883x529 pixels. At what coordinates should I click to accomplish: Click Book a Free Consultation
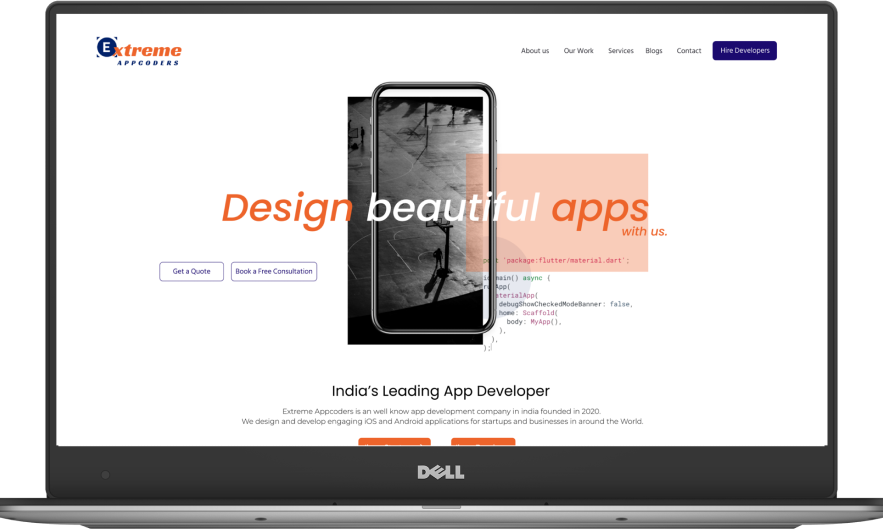[274, 271]
